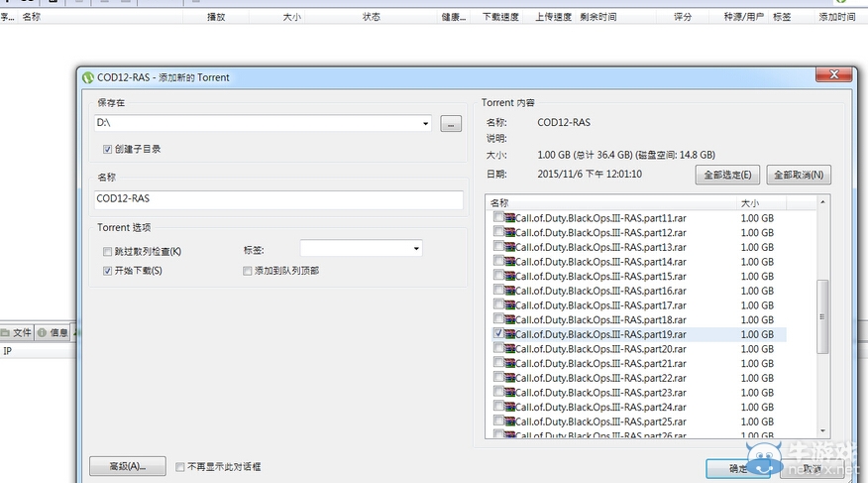This screenshot has height=483, width=868.
Task: Click the file list scroll up arrow
Action: coord(822,202)
